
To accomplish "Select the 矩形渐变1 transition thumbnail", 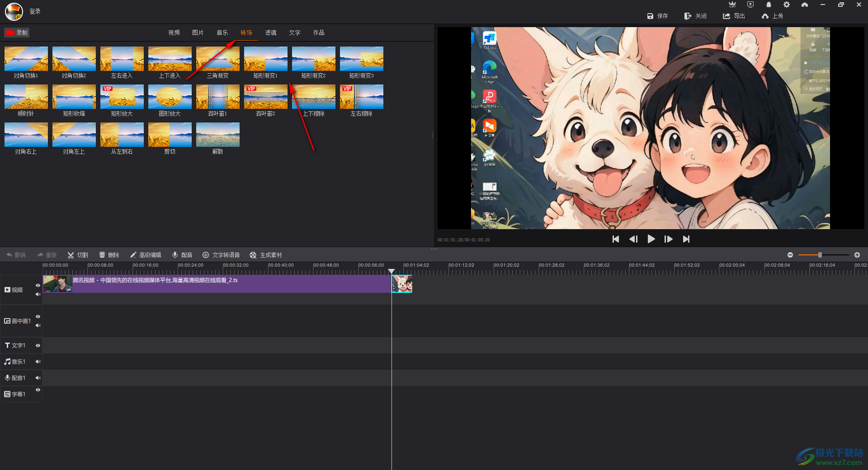I will [266, 59].
